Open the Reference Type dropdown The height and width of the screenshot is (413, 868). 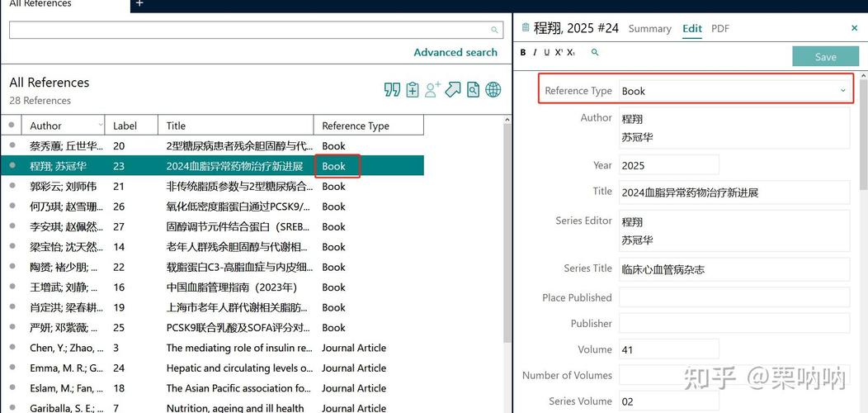[734, 91]
